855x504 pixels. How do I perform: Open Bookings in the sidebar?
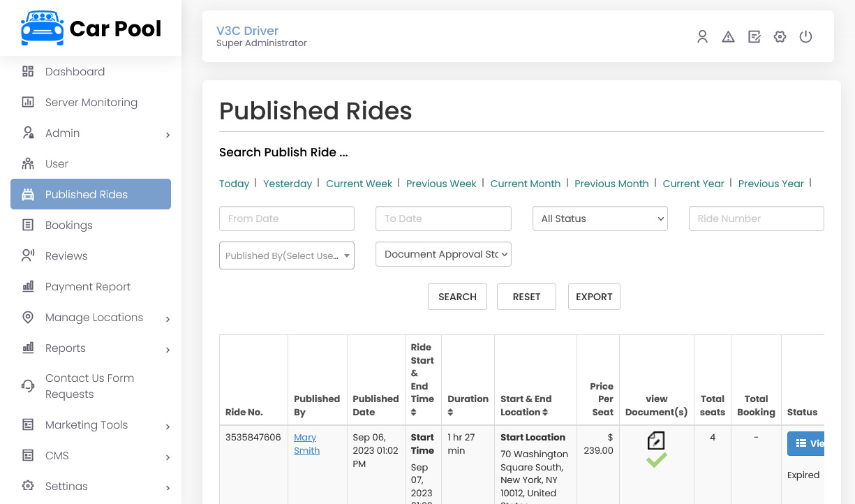click(x=68, y=225)
